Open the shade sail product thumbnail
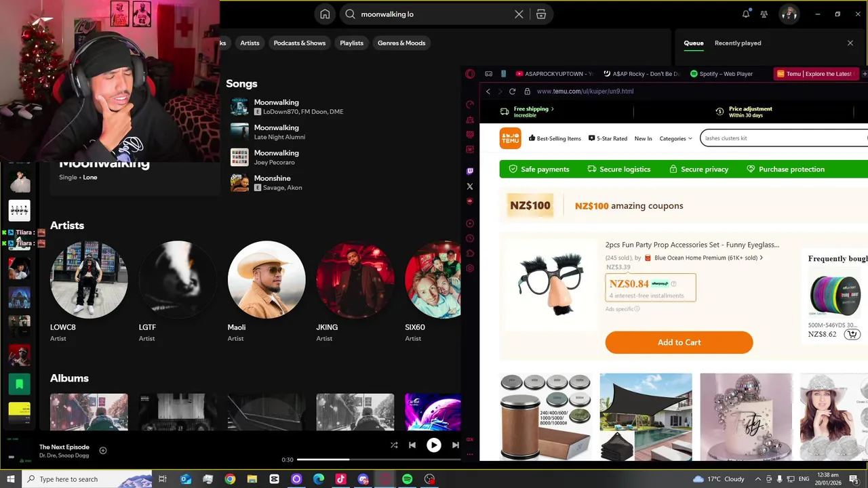The image size is (868, 488). click(646, 417)
